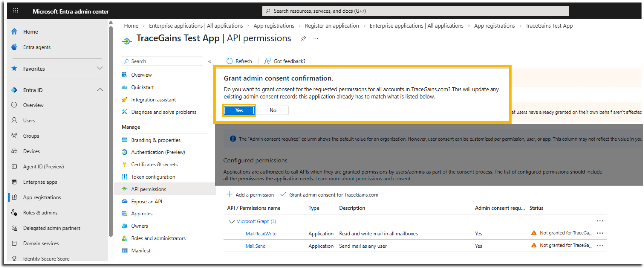The image size is (644, 268).
Task: Click the API / Permissions name column header
Action: [x=254, y=208]
